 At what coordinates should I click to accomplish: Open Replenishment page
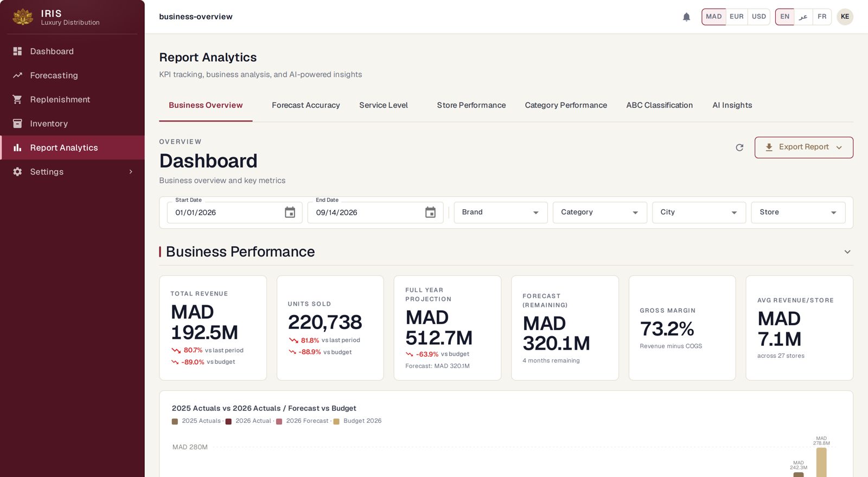(x=73, y=99)
